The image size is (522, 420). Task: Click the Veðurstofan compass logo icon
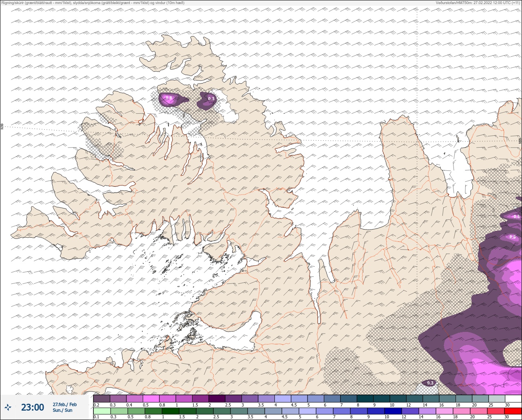pyautogui.click(x=8, y=407)
